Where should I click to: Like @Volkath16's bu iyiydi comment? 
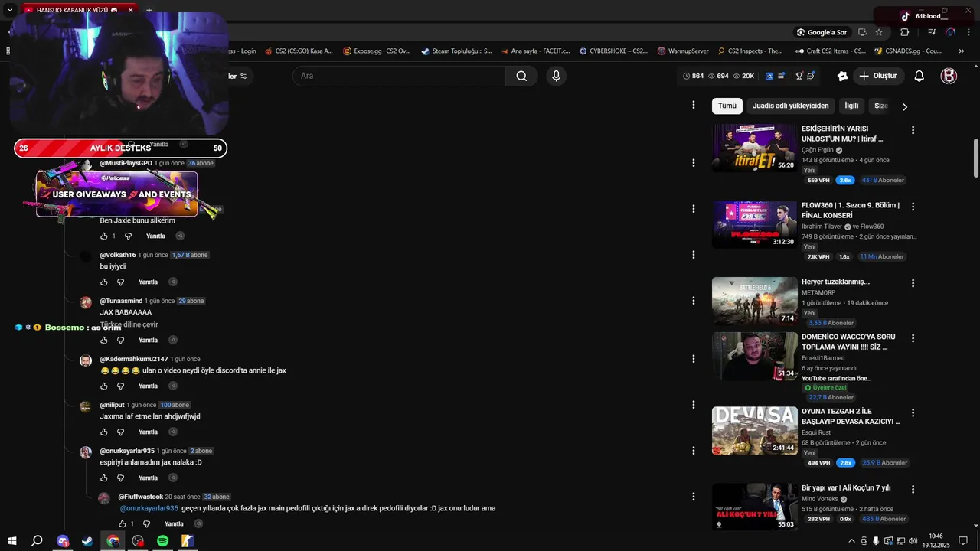pos(104,282)
